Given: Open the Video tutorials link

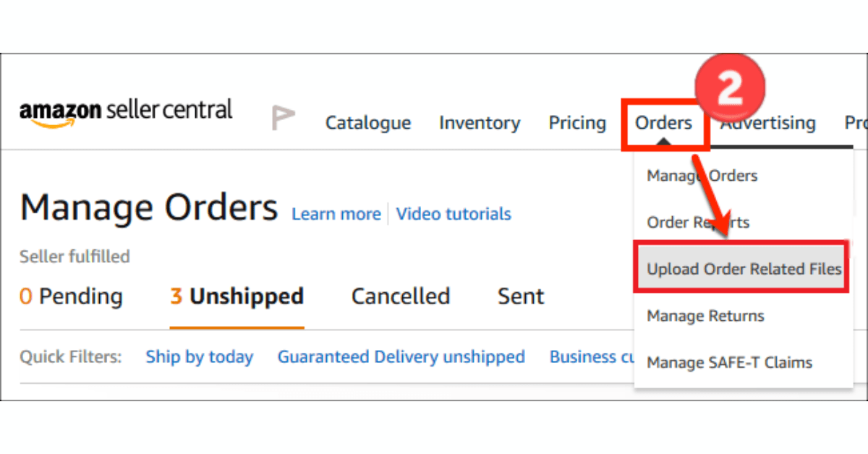Looking at the screenshot, I should 454,214.
